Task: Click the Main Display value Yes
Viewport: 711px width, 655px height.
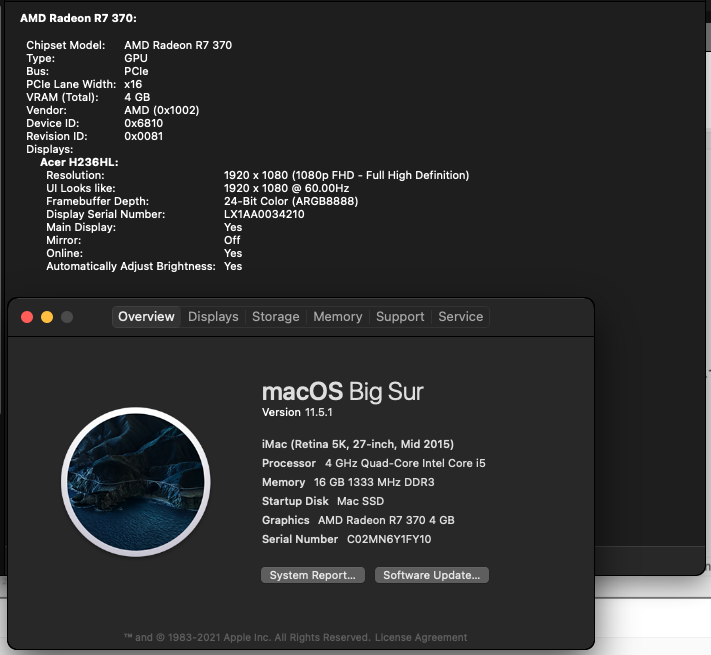Action: point(233,227)
